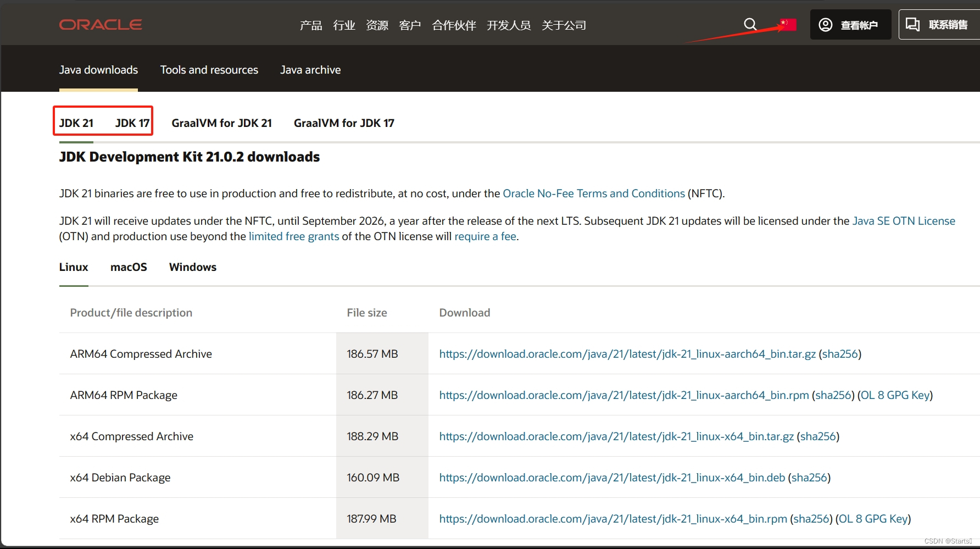
Task: Download jdk-21_linux-aarch64_bin.tar.gz
Action: click(627, 354)
